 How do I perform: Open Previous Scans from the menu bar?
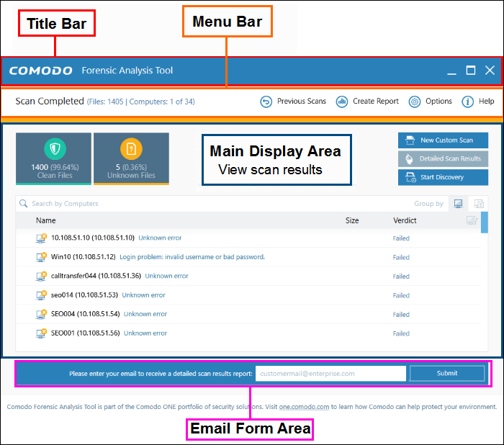tap(294, 102)
